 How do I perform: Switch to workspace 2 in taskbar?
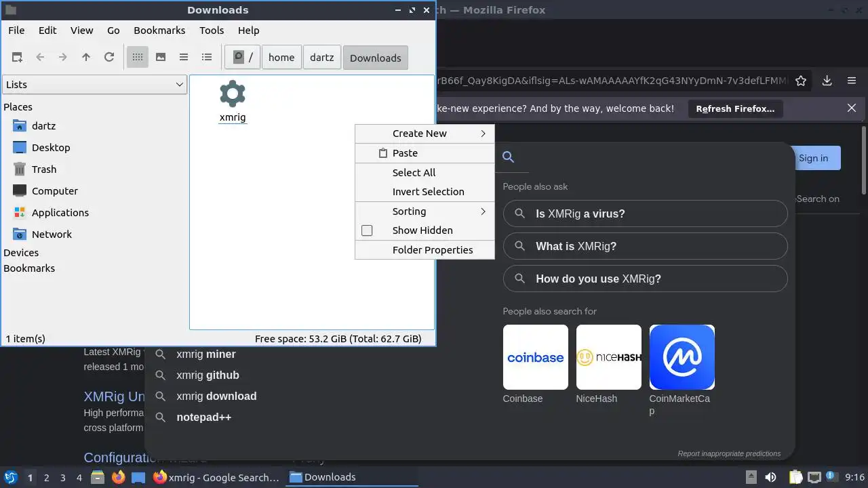(46, 478)
